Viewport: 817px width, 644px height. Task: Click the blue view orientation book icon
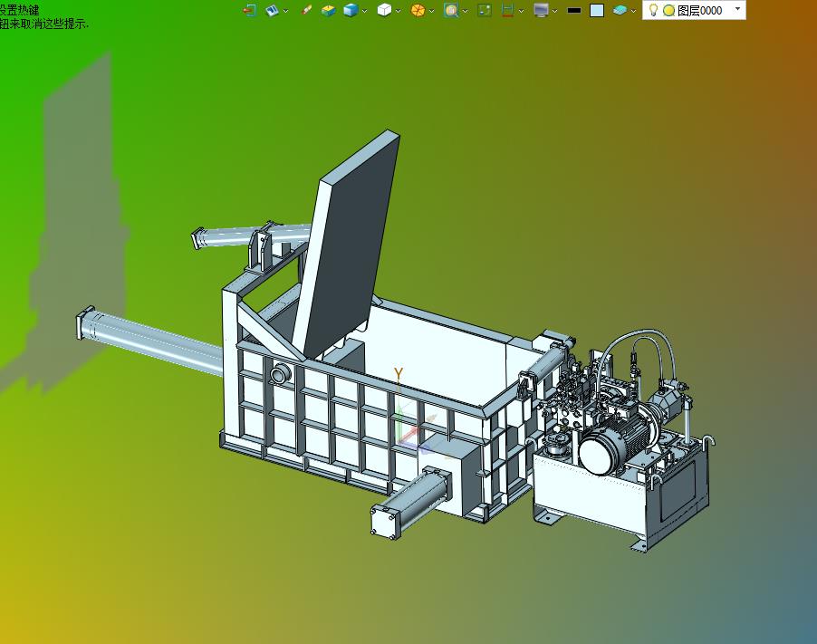(x=273, y=11)
